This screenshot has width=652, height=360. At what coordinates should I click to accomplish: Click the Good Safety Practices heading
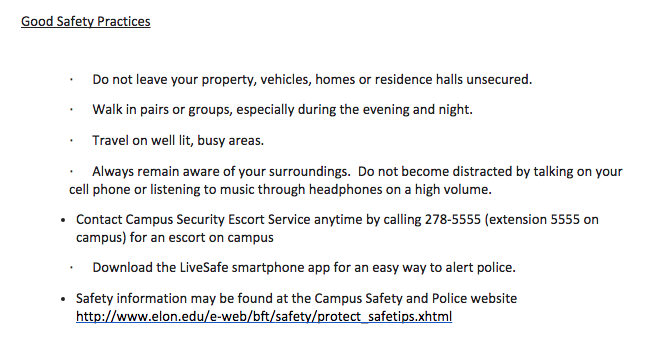click(x=86, y=22)
